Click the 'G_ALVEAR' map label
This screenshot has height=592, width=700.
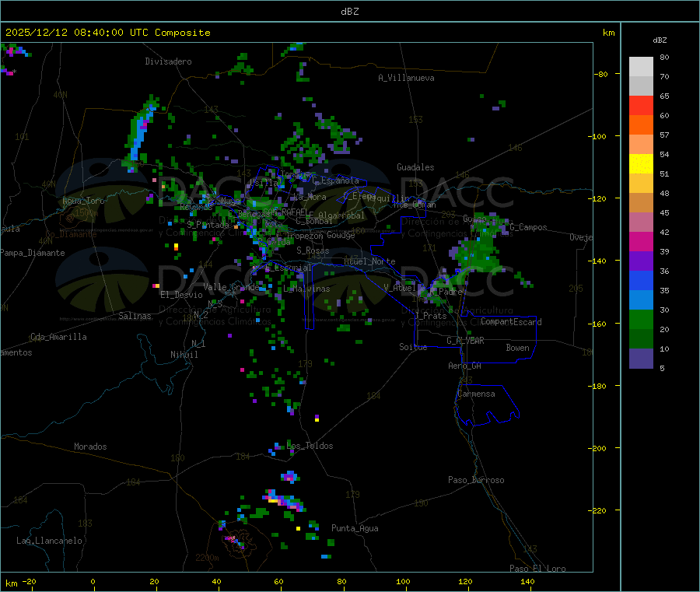pyautogui.click(x=465, y=341)
